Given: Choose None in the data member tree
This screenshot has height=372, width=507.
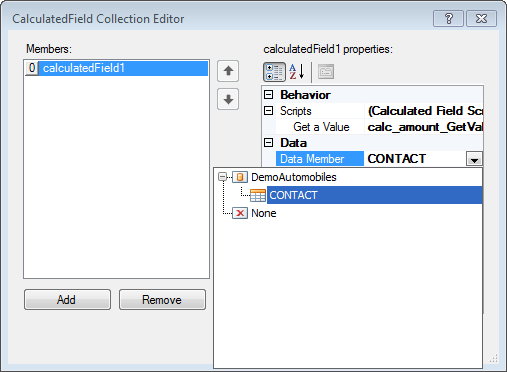Looking at the screenshot, I should pos(264,213).
